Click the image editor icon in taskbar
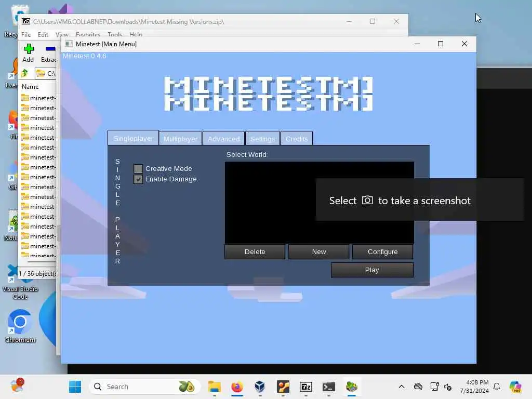 [x=283, y=387]
